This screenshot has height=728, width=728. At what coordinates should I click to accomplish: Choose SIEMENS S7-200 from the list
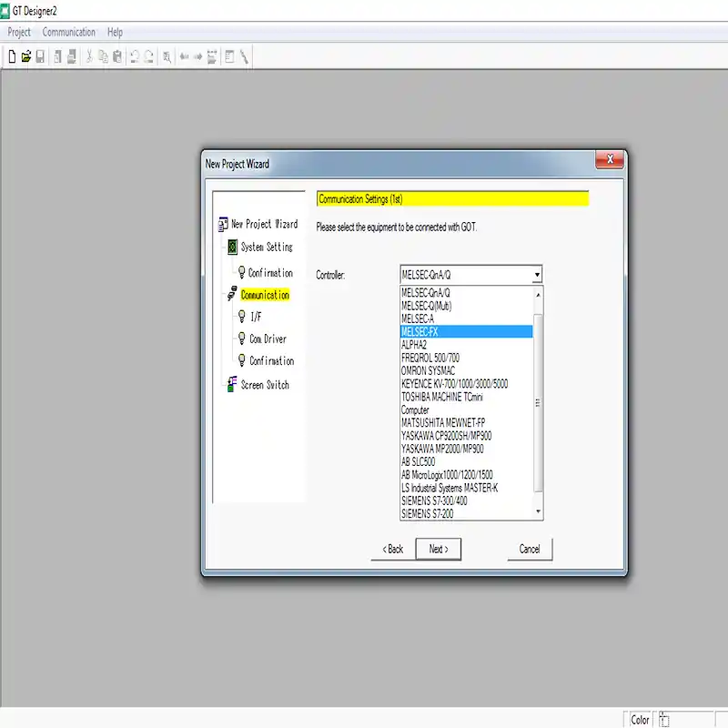[x=427, y=514]
